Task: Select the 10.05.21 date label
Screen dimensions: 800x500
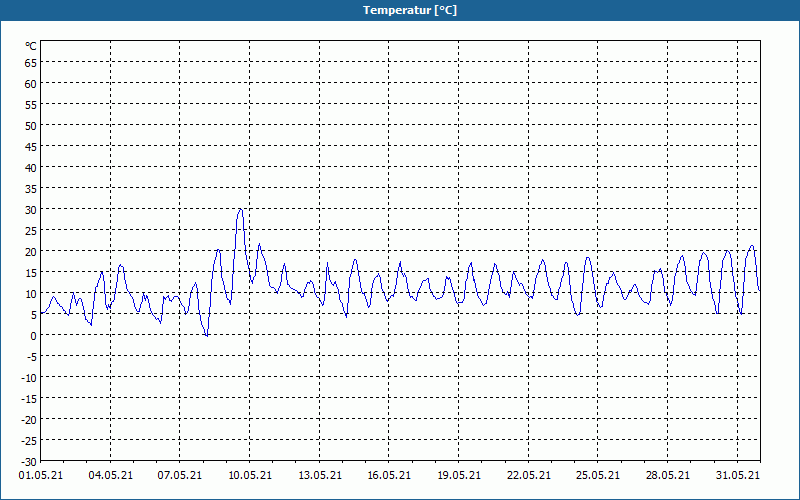Action: 250,476
